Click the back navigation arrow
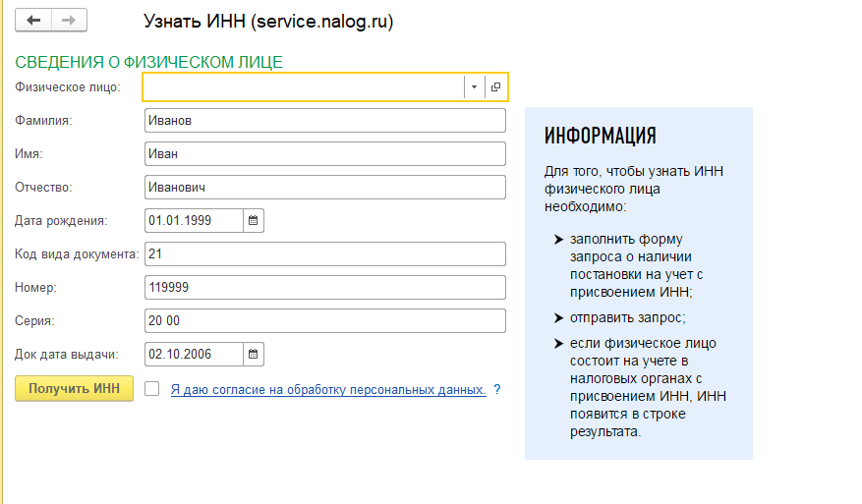Viewport: 862px width, 504px height. (33, 21)
